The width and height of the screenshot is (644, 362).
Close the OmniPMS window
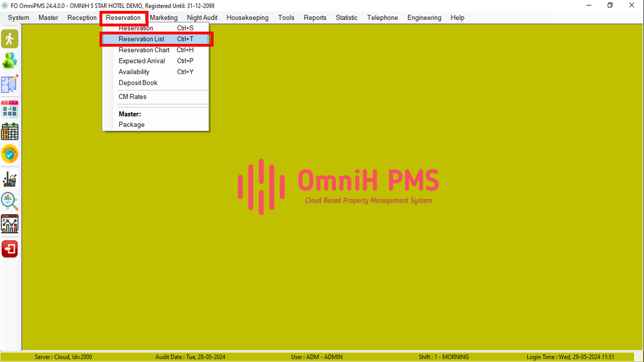(x=632, y=6)
